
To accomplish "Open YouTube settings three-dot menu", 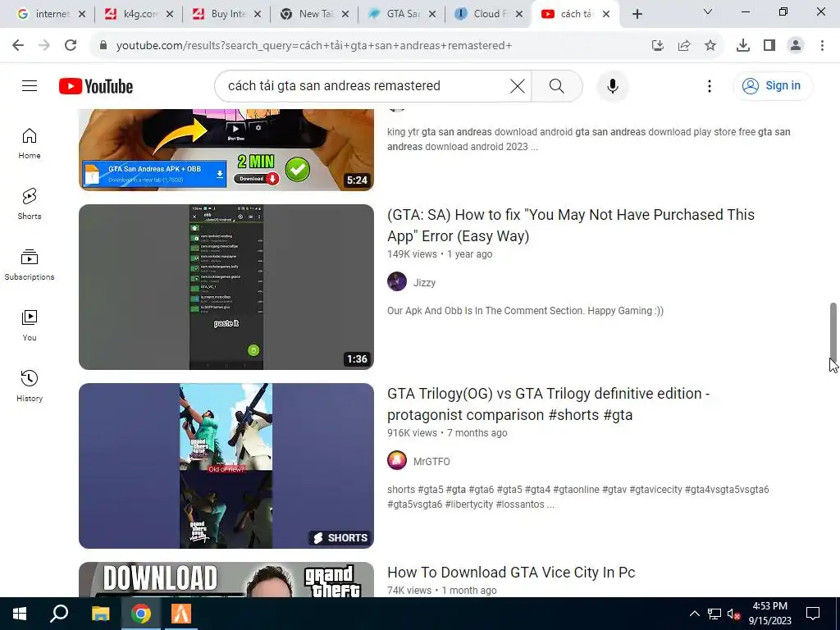I will (710, 85).
